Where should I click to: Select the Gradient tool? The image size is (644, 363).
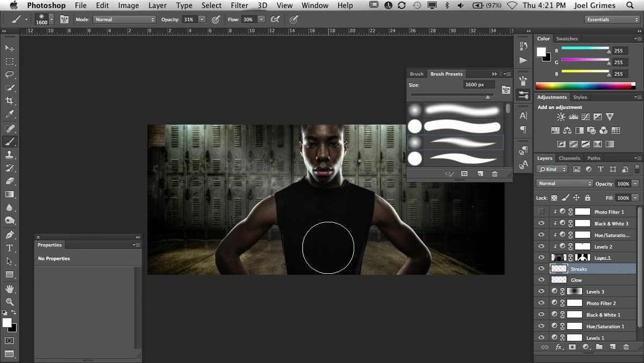click(10, 194)
